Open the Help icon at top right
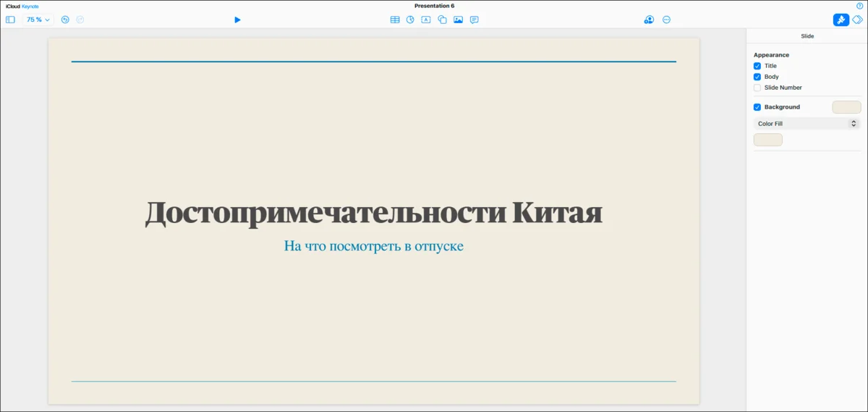 point(859,6)
